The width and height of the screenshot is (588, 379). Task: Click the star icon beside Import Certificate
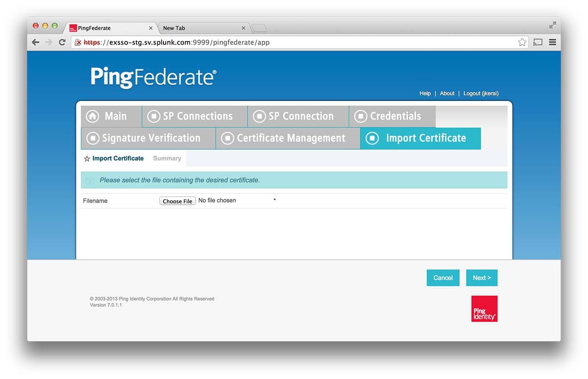coord(87,159)
